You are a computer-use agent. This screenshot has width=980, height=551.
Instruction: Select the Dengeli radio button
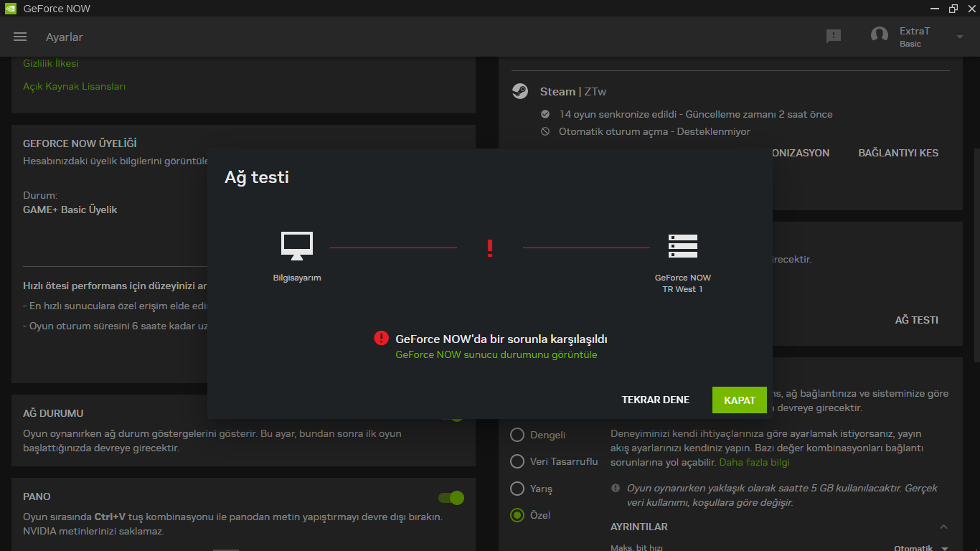[517, 435]
